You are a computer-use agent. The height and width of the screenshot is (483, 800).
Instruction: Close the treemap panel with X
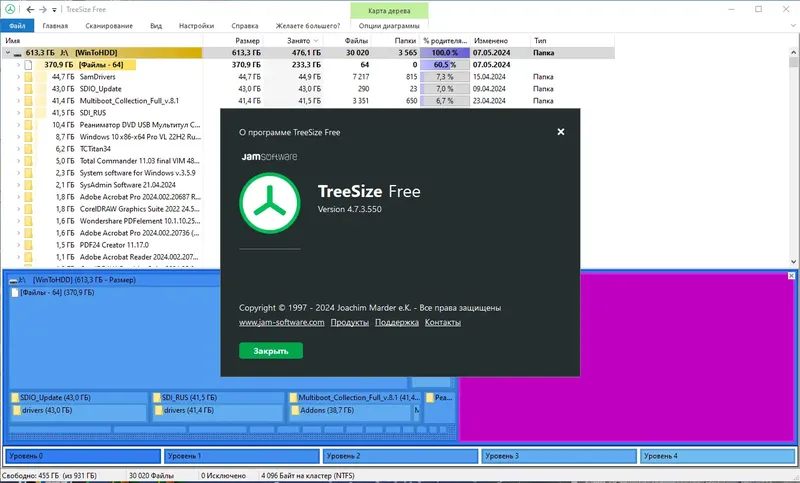click(791, 275)
